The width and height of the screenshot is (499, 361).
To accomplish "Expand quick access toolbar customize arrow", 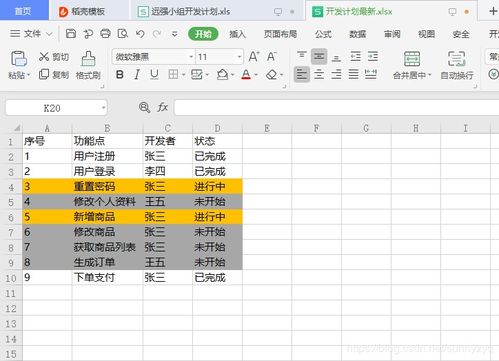I will click(175, 34).
